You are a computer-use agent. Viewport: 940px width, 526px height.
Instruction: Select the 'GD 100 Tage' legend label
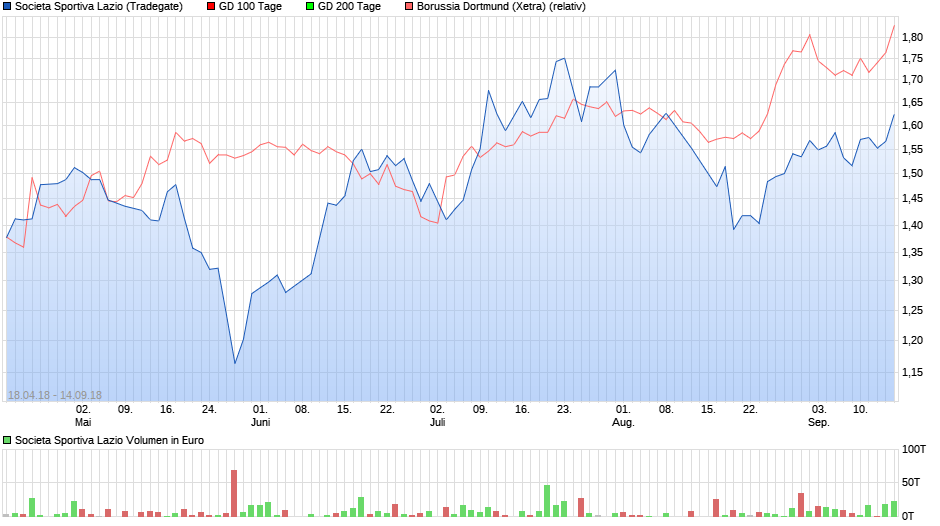click(251, 7)
